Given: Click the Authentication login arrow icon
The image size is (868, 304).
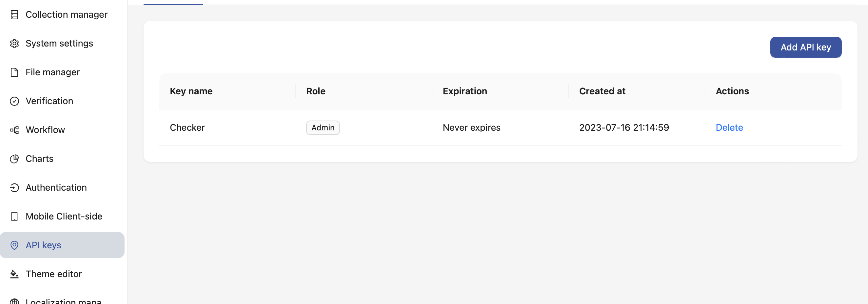Looking at the screenshot, I should [14, 187].
